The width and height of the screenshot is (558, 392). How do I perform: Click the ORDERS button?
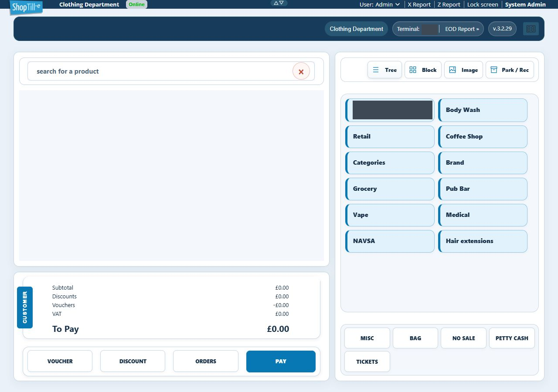(206, 361)
